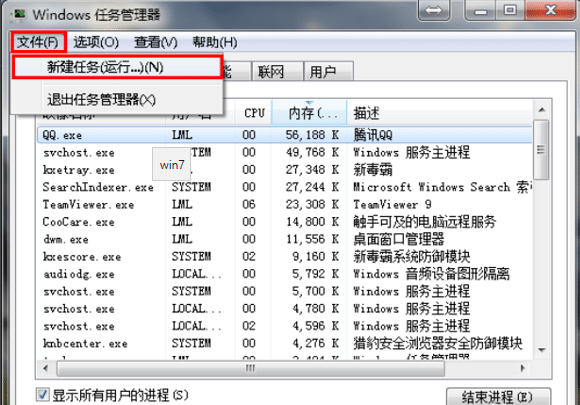
Task: Open the 文件(F) menu
Action: point(38,42)
